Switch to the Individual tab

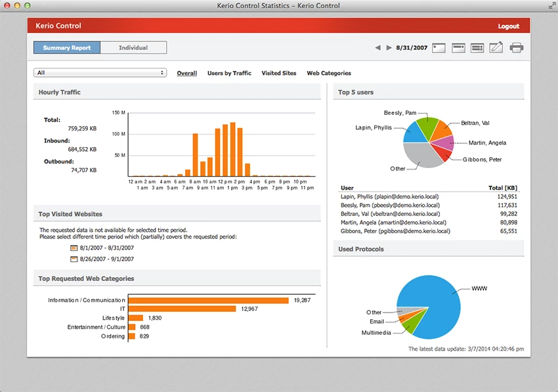(x=134, y=47)
